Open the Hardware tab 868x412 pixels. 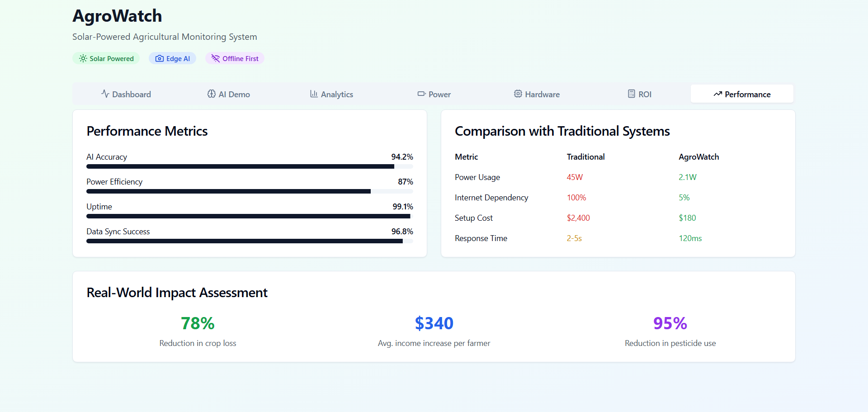pos(537,94)
